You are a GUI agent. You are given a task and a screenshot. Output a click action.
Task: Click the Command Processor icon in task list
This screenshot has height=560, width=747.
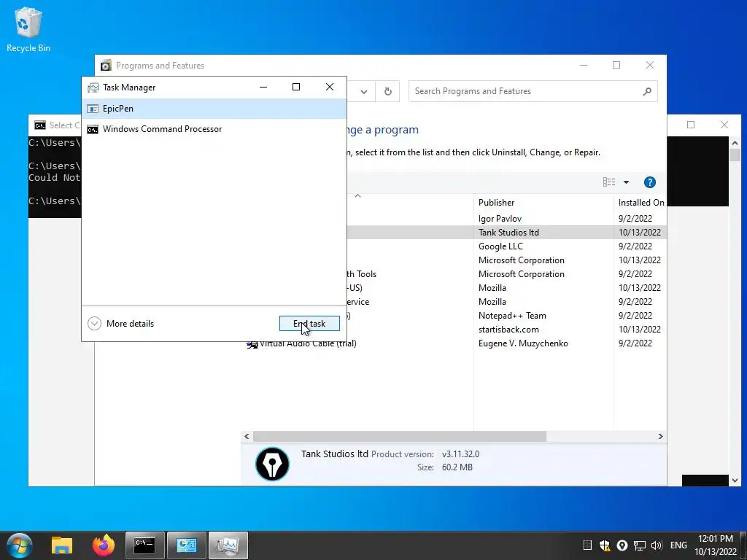click(x=93, y=129)
